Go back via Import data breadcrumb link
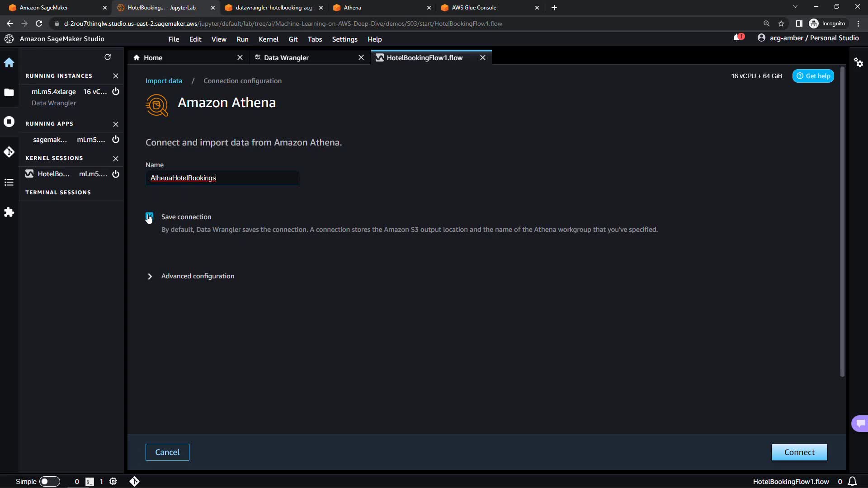Screen dimensions: 868x488 (164, 81)
